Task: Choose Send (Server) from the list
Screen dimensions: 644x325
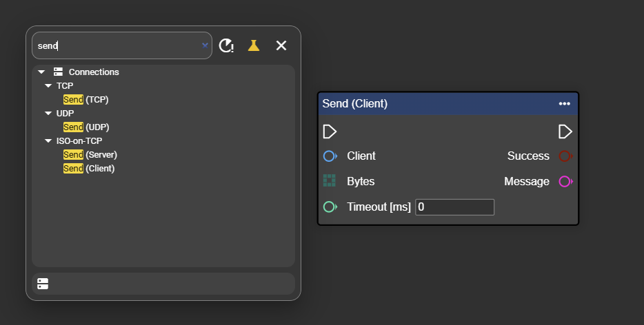Action: pyautogui.click(x=90, y=155)
